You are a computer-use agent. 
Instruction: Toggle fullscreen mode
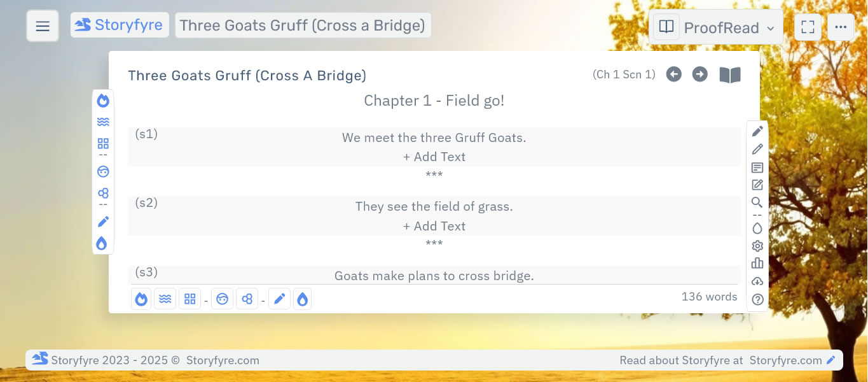click(x=808, y=27)
